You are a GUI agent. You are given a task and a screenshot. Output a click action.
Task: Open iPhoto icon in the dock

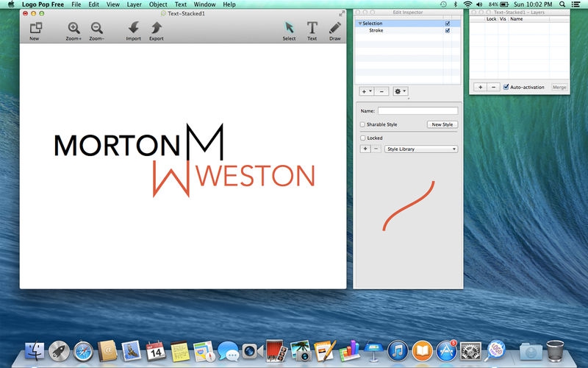[x=301, y=351]
